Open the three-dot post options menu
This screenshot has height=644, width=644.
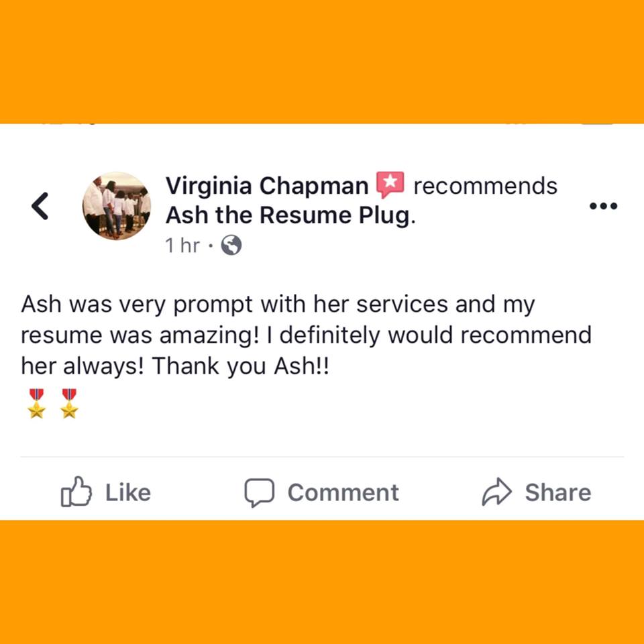pyautogui.click(x=603, y=206)
